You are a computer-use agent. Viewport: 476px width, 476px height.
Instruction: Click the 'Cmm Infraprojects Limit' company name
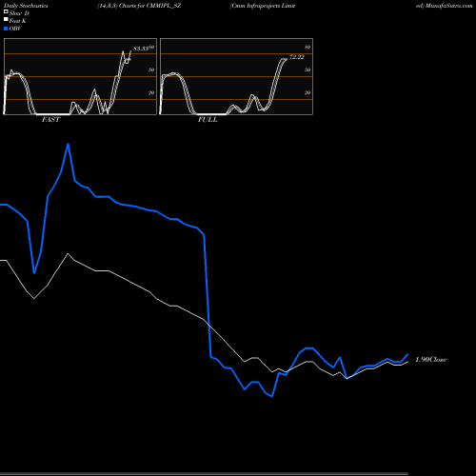click(263, 6)
